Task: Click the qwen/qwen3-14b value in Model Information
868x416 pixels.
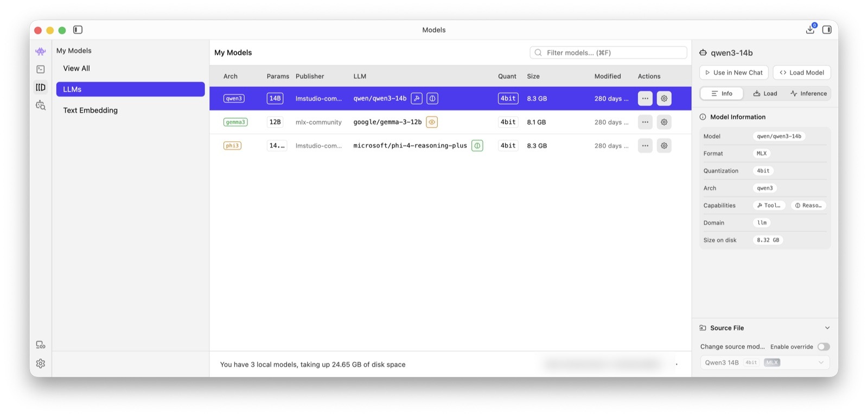Action: click(779, 136)
